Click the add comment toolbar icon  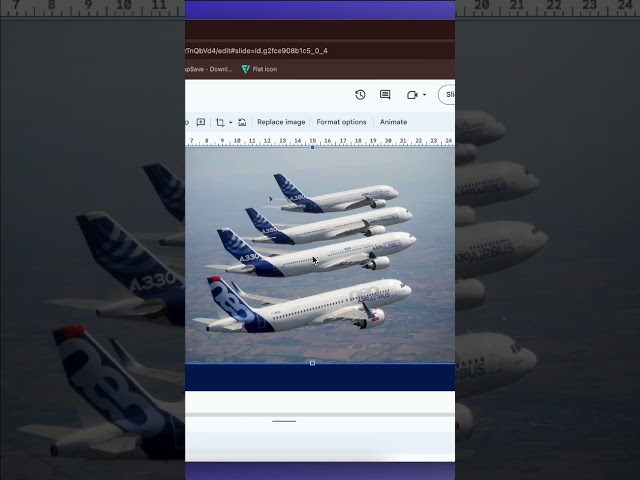point(200,122)
